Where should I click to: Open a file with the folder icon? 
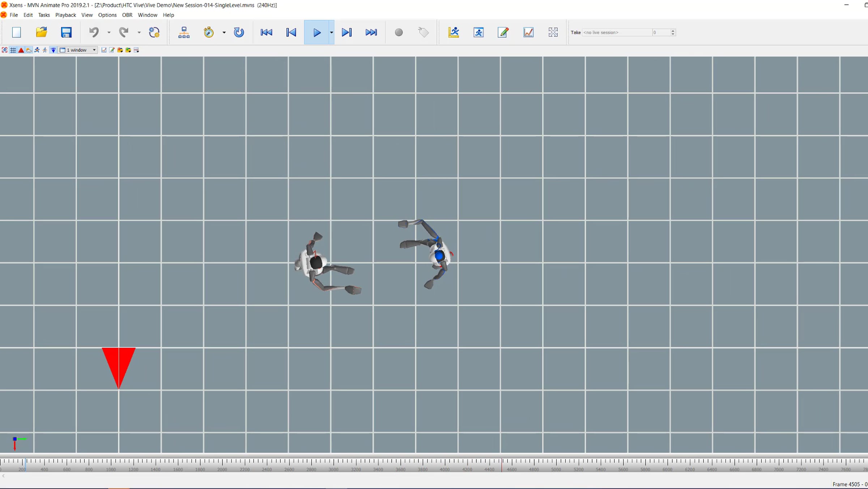(x=41, y=33)
